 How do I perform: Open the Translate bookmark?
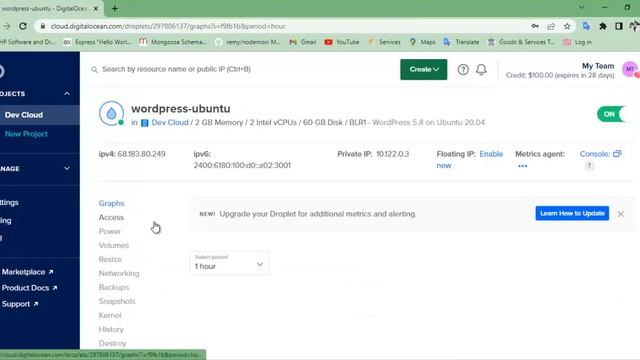(x=461, y=42)
